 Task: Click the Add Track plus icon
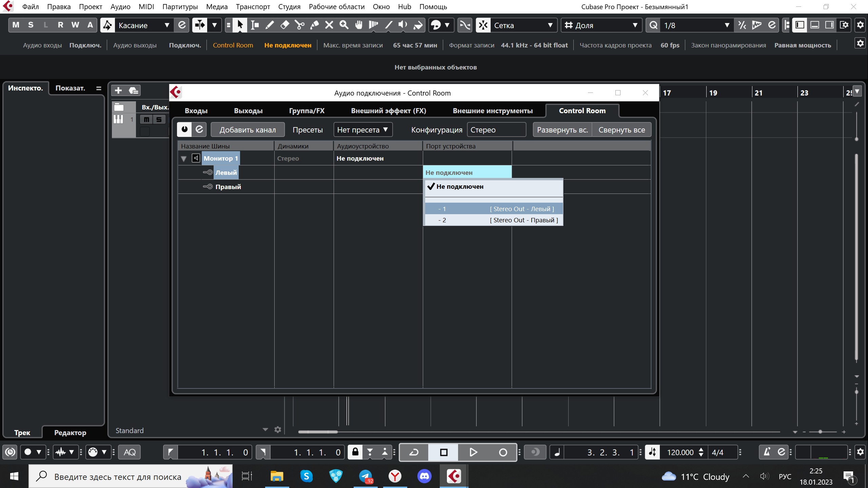coord(118,90)
